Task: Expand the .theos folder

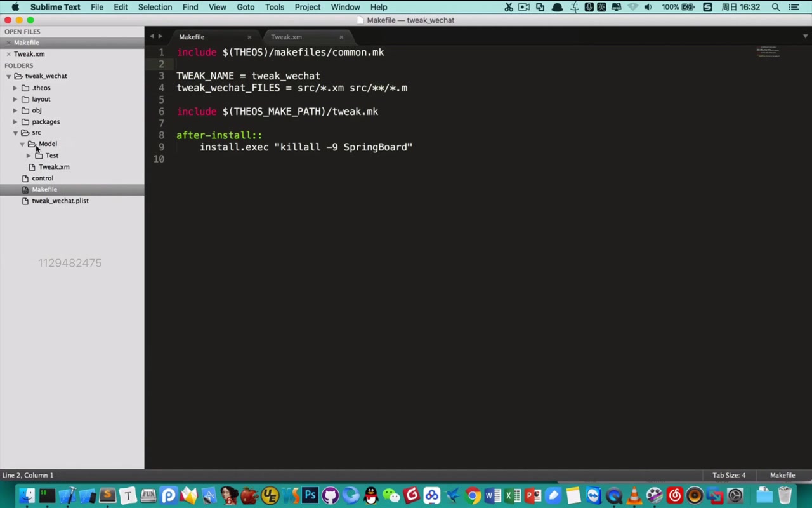Action: click(x=15, y=88)
